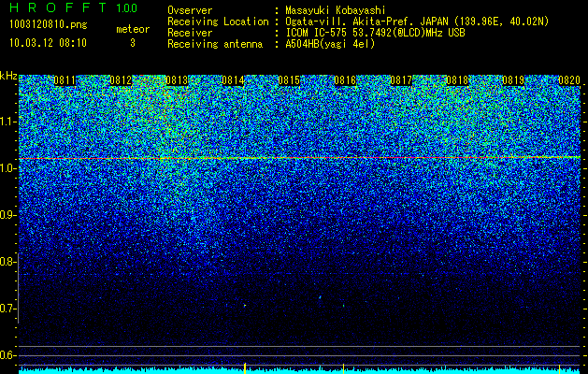This screenshot has height=374, width=588.
Task: Click the version number 1.0.0
Action: (126, 8)
